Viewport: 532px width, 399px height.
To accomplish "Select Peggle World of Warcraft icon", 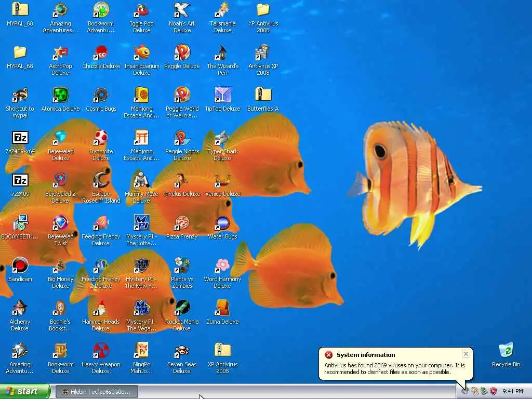I will tap(182, 95).
